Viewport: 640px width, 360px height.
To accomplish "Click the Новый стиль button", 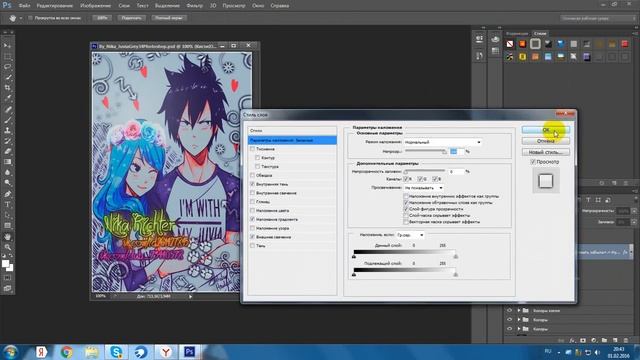I will click(546, 152).
